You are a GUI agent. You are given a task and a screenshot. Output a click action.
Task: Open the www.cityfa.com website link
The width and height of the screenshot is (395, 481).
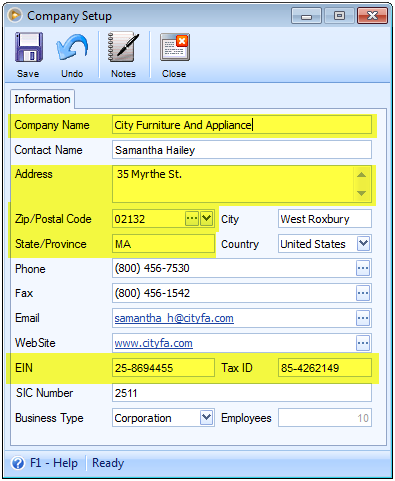(x=154, y=343)
